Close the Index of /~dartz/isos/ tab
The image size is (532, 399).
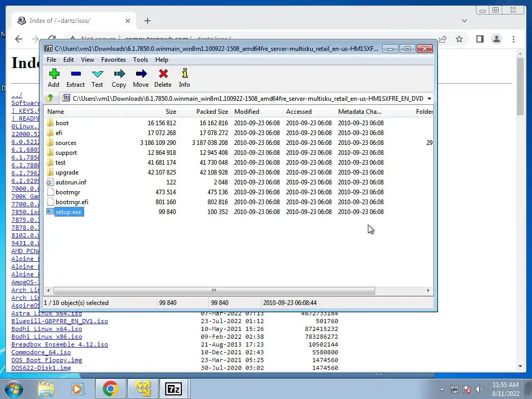[x=128, y=21]
